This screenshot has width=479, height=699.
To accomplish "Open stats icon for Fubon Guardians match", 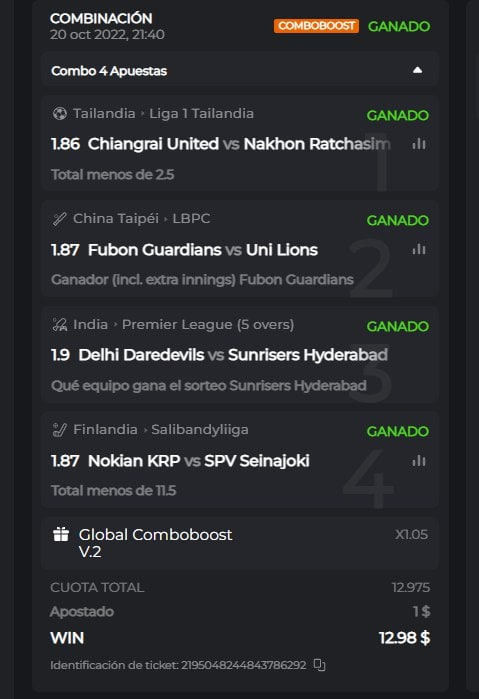I will 419,249.
